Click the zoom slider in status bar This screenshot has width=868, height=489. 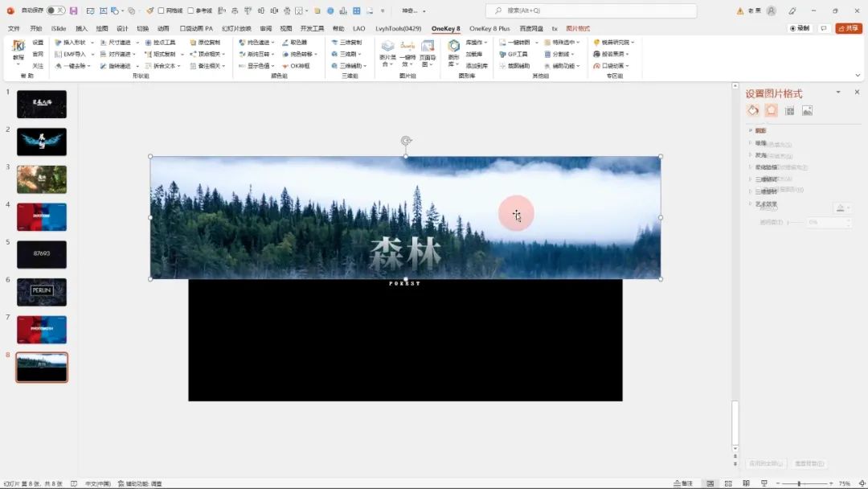[798, 483]
